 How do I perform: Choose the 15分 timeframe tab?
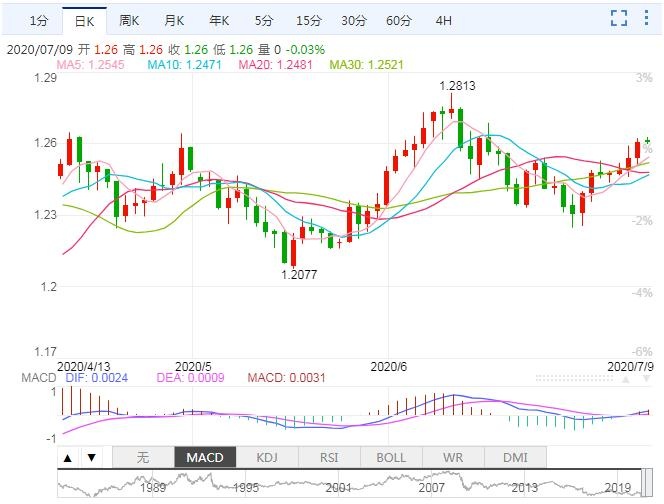click(x=308, y=20)
